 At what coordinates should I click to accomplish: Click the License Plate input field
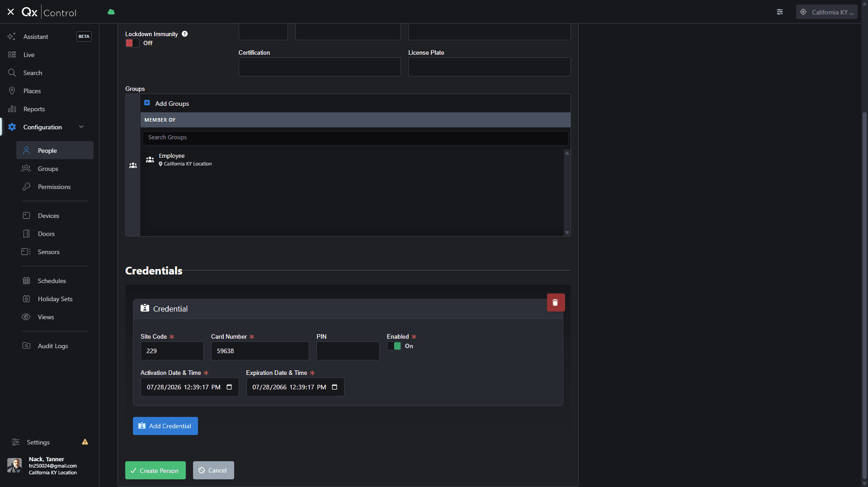[x=490, y=67]
